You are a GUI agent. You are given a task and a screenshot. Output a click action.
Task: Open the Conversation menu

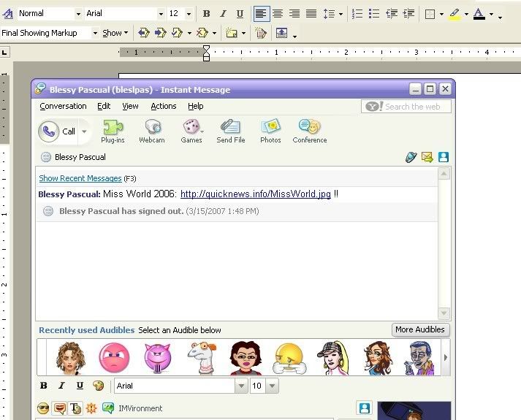coord(63,106)
